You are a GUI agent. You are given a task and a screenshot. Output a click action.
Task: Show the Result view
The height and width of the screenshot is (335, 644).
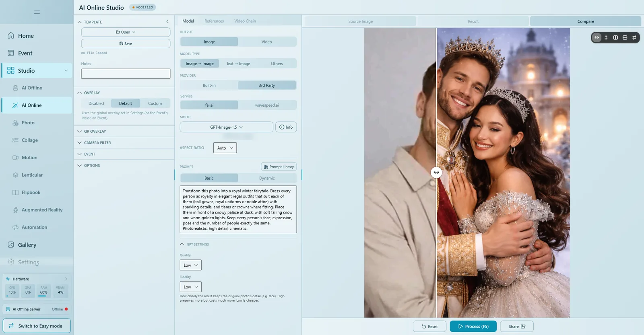(x=473, y=21)
